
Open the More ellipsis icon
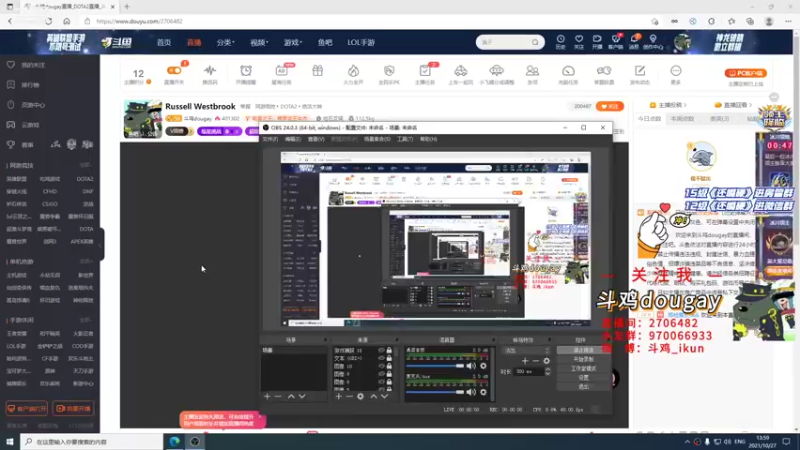(676, 70)
